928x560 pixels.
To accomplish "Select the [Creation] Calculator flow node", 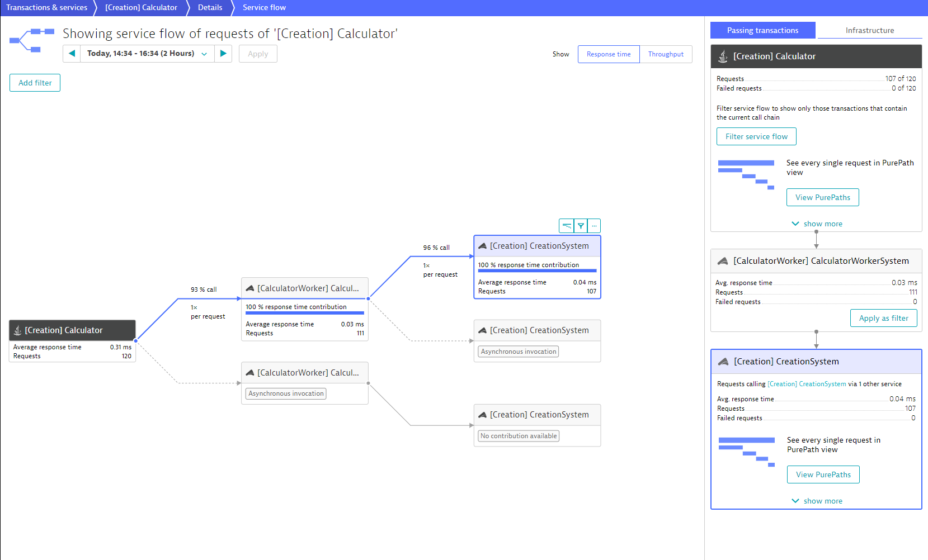I will click(x=72, y=341).
